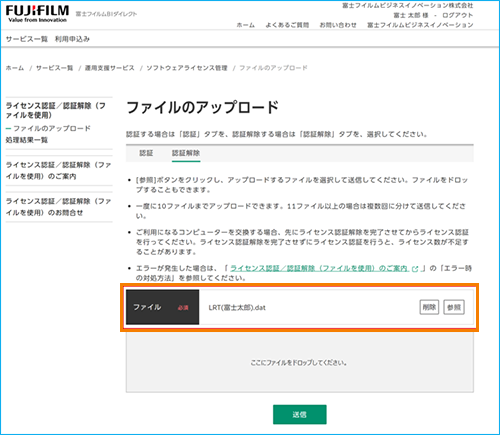This screenshot has height=435, width=500.
Task: Open 利用申込み in the menu bar
Action: 72,39
